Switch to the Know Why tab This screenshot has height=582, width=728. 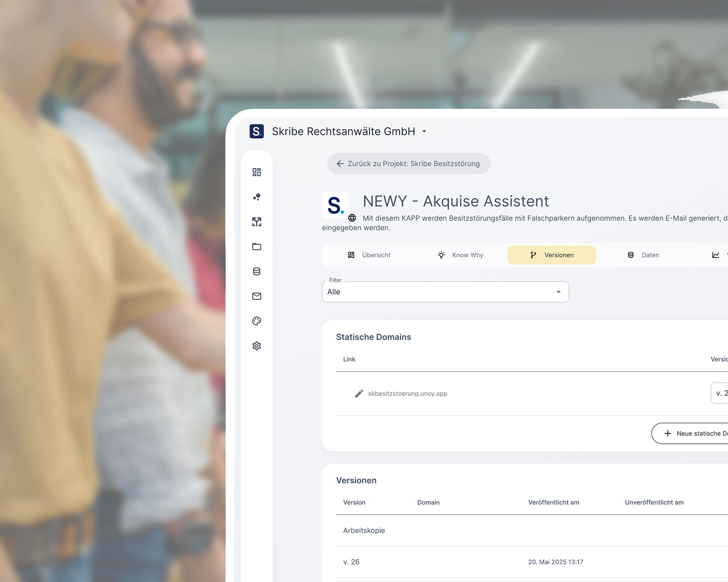[460, 255]
